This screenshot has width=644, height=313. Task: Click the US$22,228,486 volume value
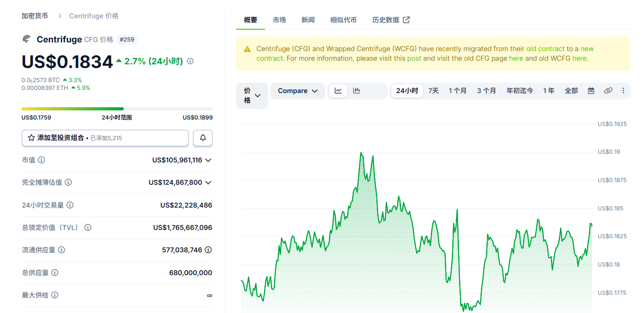point(186,205)
